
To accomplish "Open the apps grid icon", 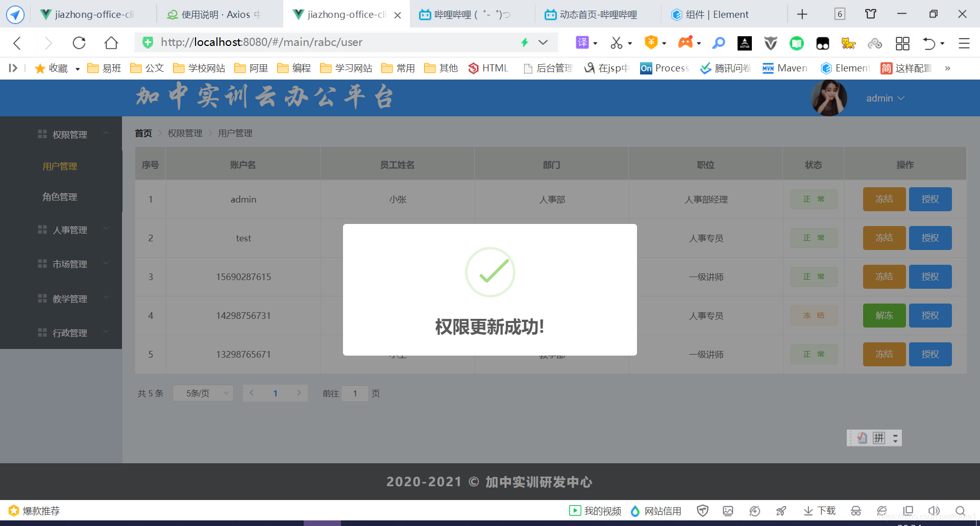I will tap(902, 43).
